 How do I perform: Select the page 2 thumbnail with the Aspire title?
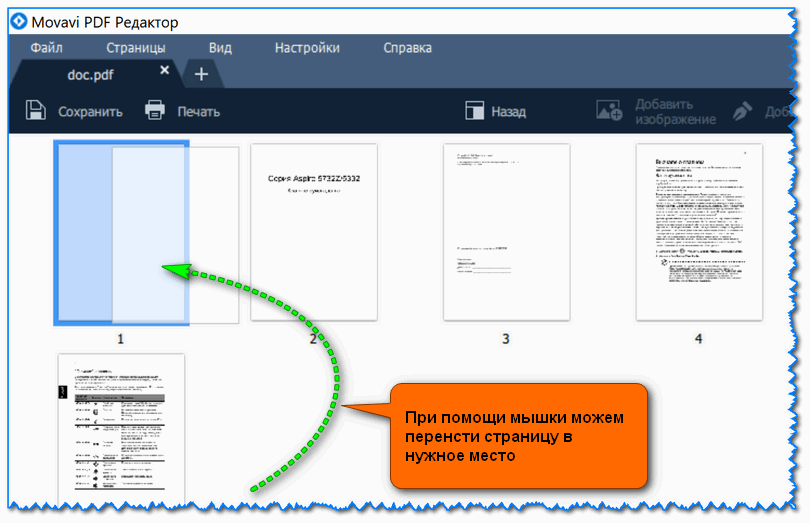pyautogui.click(x=314, y=232)
